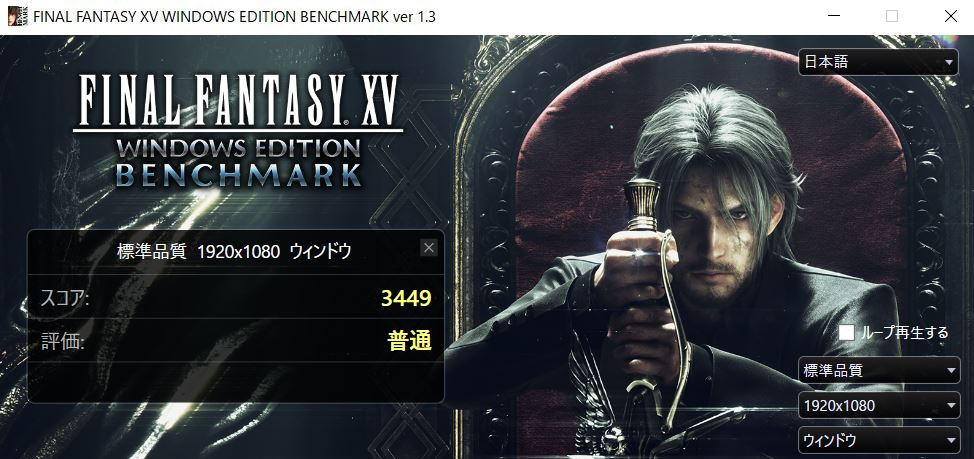974x459 pixels.
Task: Dismiss the results panel with its X
Action: click(x=429, y=248)
